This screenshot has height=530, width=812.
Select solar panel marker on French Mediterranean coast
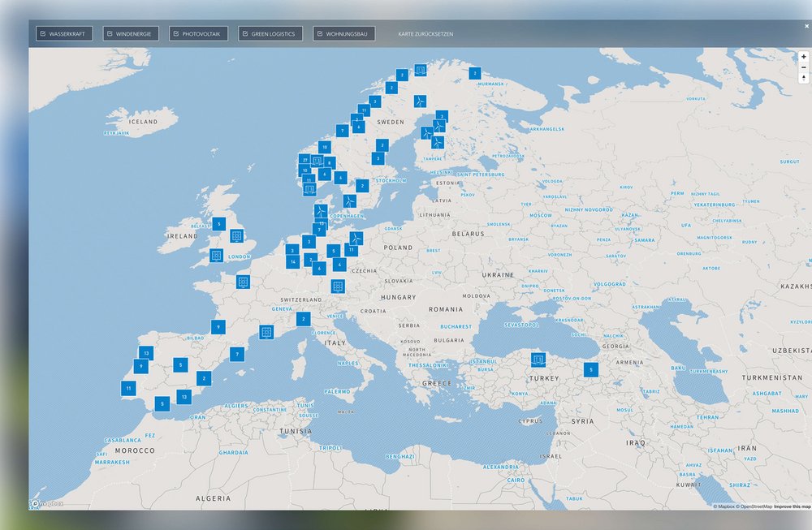266,332
